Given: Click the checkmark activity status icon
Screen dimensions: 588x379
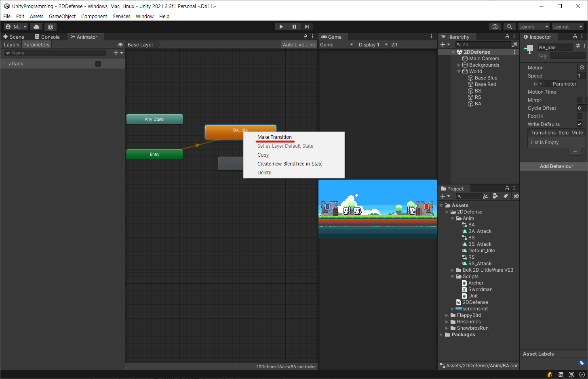Looking at the screenshot, I should click(x=582, y=375).
